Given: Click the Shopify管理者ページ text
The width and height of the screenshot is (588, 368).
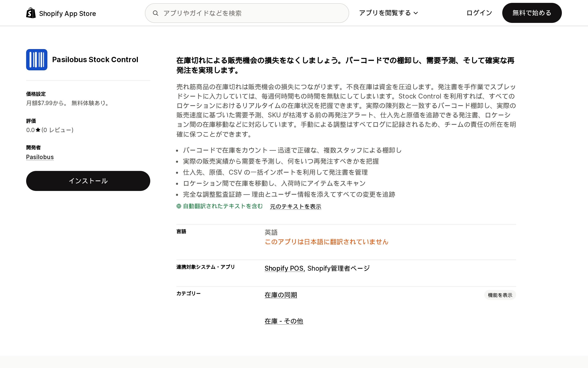Looking at the screenshot, I should tap(339, 268).
